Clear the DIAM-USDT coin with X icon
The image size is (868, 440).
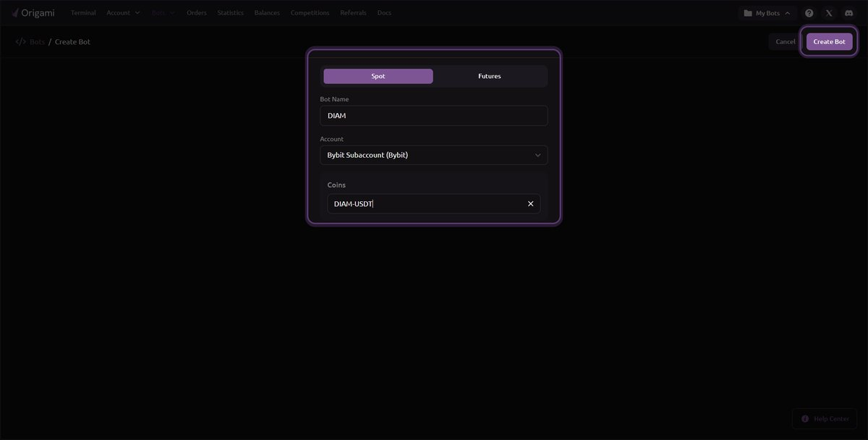[x=530, y=204]
